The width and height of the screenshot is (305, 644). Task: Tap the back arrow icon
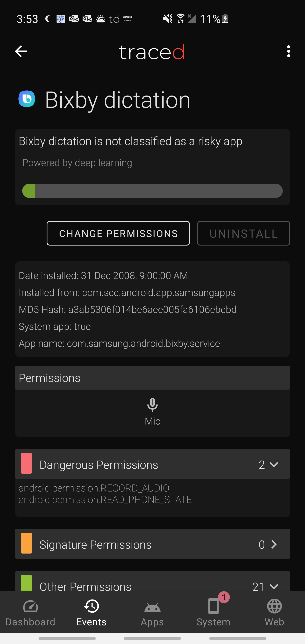pos(21,51)
